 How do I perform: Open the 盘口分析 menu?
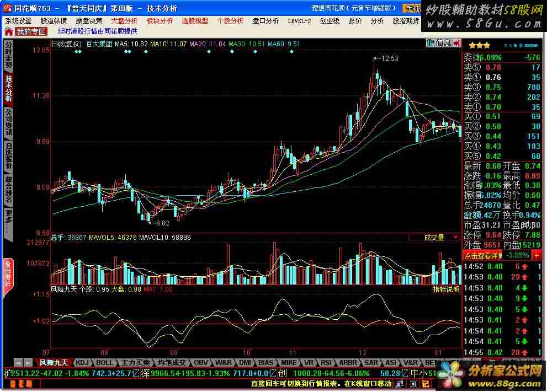click(265, 21)
